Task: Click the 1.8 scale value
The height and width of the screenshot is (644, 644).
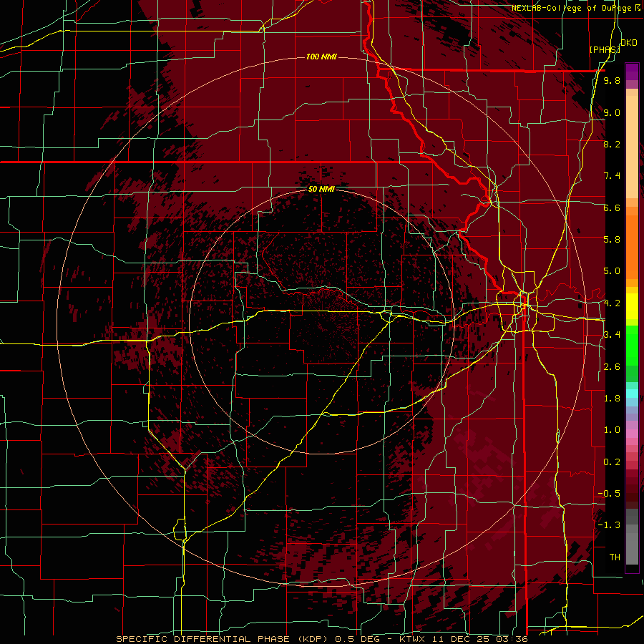Action: (x=612, y=399)
